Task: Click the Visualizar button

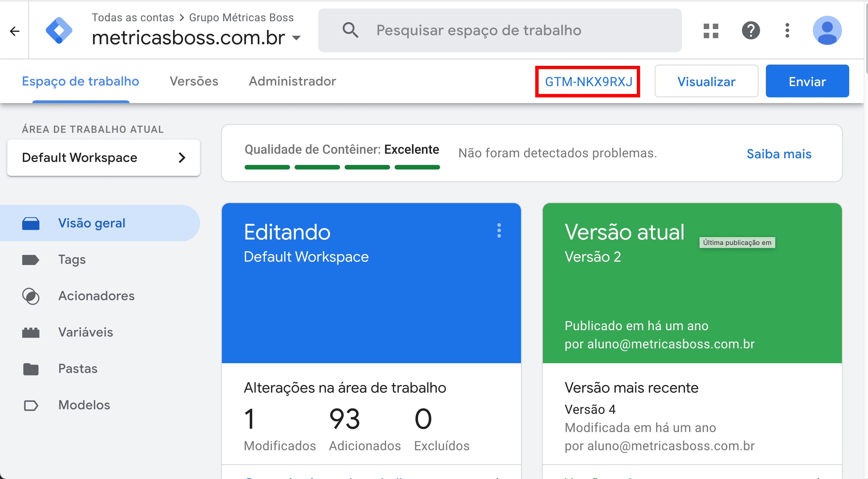Action: coord(706,82)
